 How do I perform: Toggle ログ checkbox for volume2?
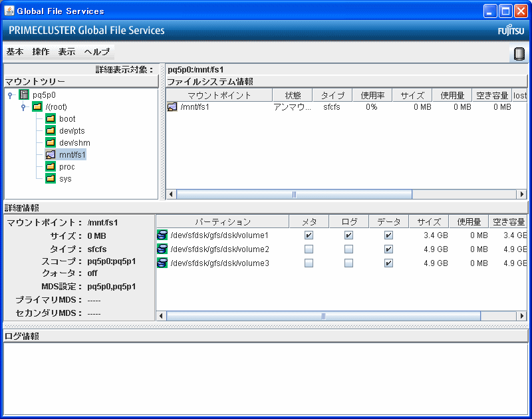[348, 249]
